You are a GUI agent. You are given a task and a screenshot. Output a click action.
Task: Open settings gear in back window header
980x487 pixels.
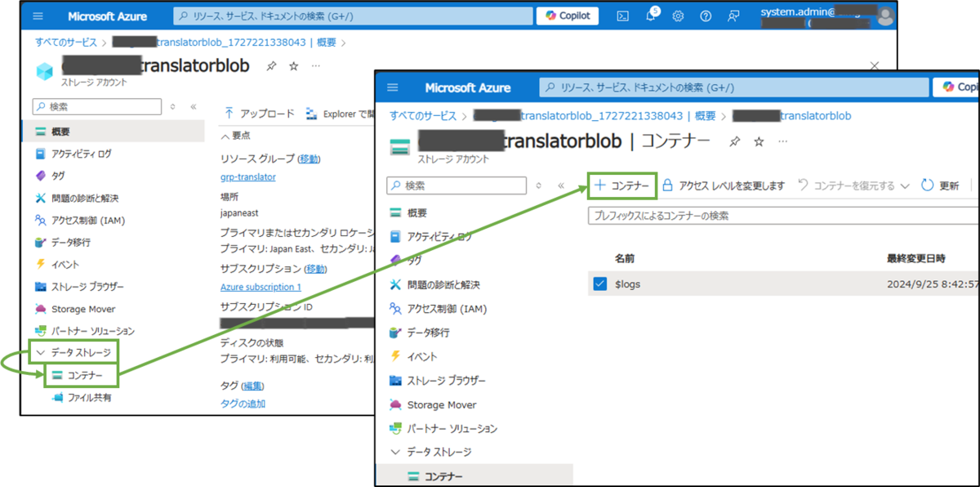point(678,16)
